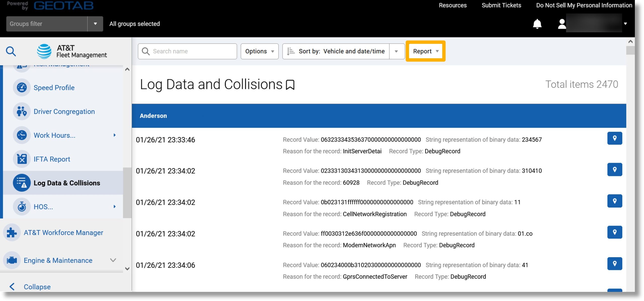The width and height of the screenshot is (644, 301).
Task: Click the Anderson vehicle group header
Action: 379,116
